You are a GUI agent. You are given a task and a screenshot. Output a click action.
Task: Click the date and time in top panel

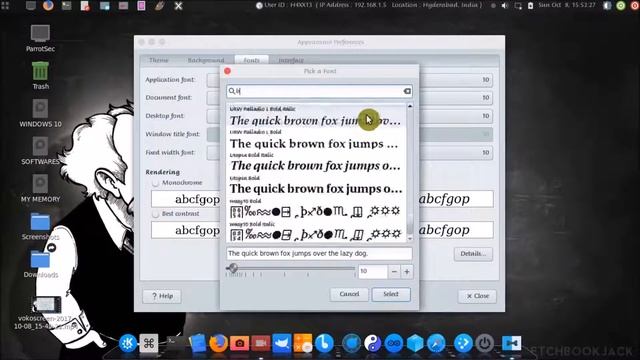[x=567, y=5]
